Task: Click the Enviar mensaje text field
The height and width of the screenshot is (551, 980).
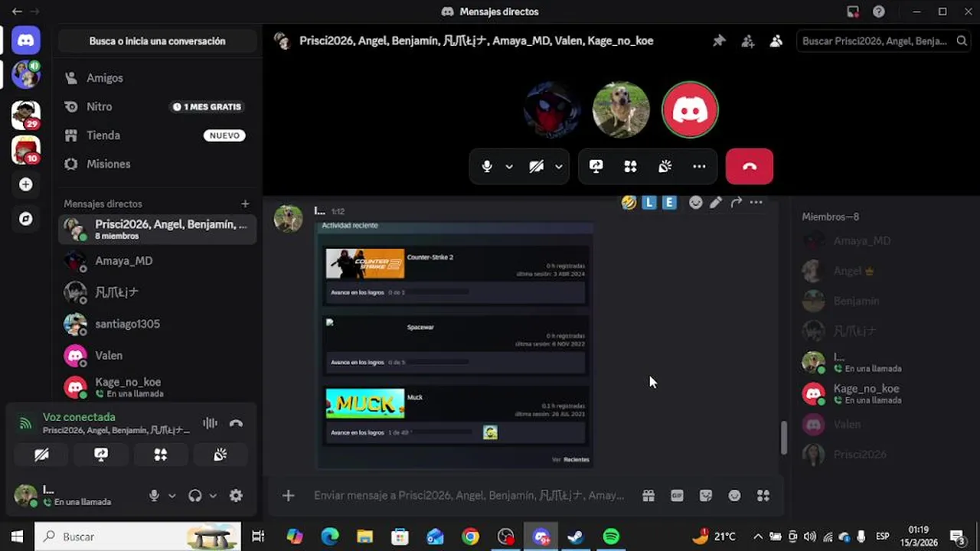Action: coord(469,496)
